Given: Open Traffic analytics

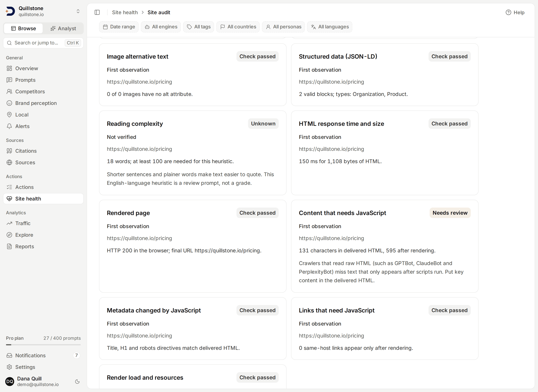Looking at the screenshot, I should pyautogui.click(x=44, y=223).
